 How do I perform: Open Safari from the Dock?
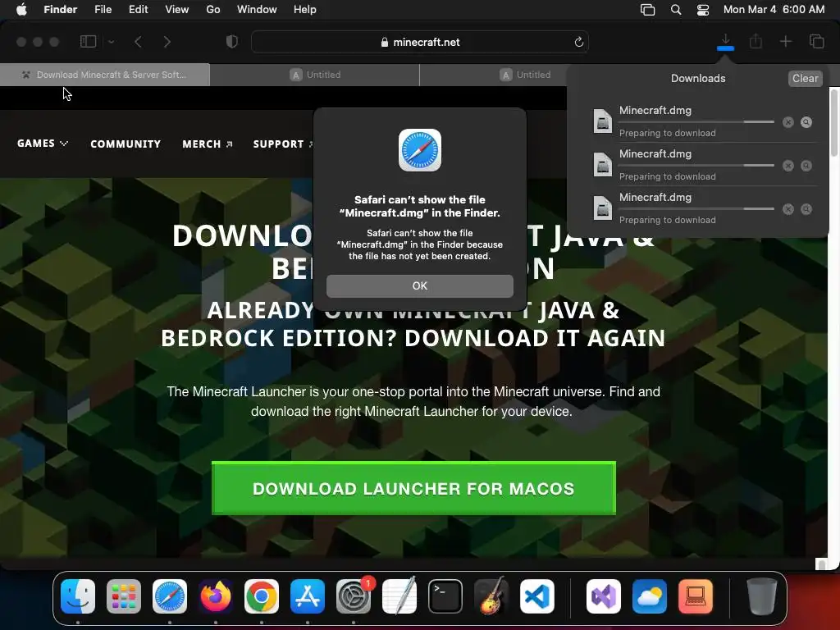(170, 596)
